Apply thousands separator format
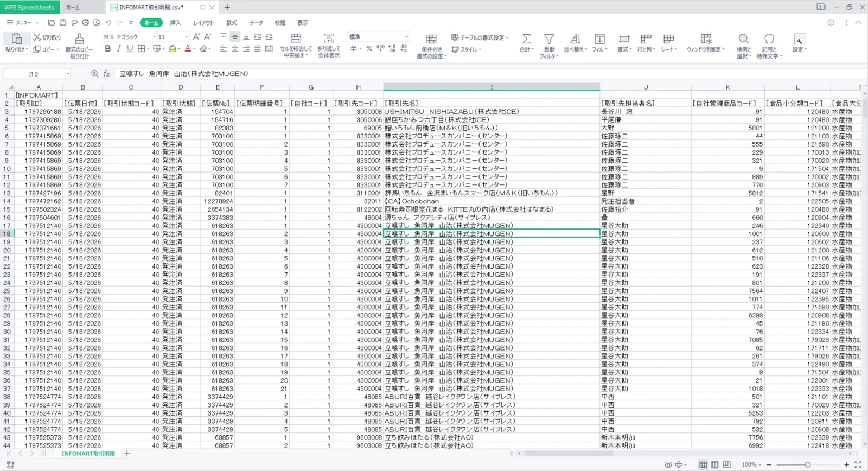 click(380, 49)
